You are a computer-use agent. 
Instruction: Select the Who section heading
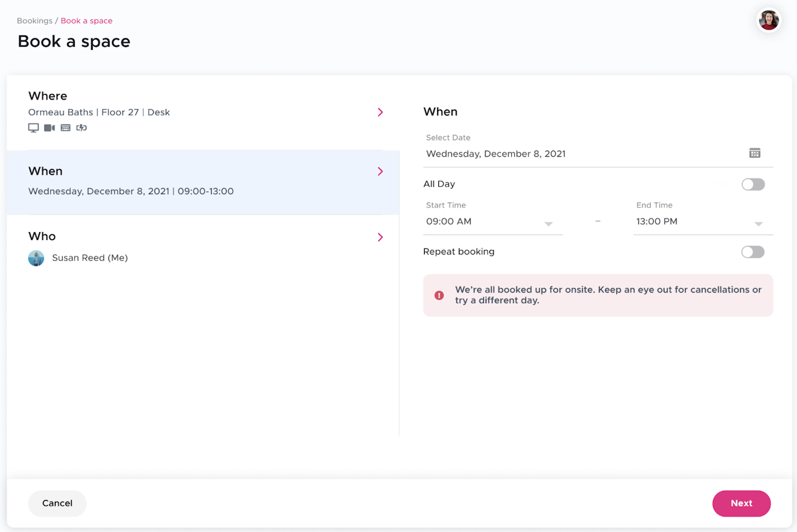pos(42,236)
